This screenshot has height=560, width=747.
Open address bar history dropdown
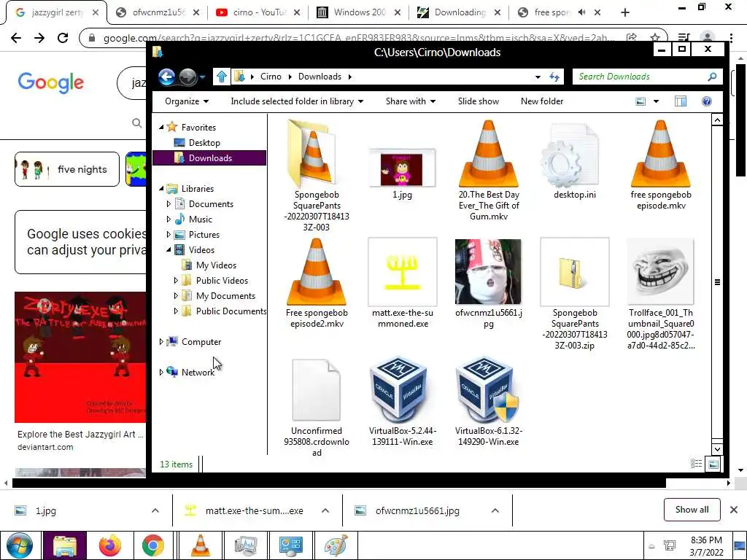coord(538,77)
